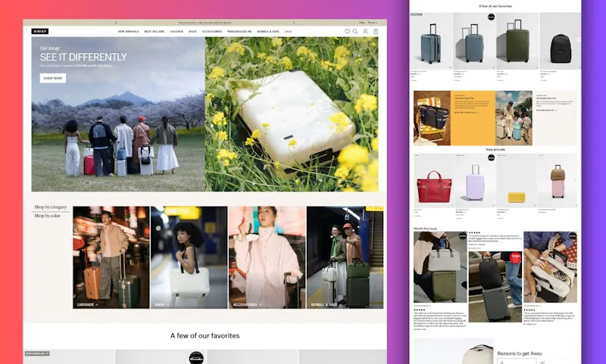606x364 pixels.
Task: Click the 'SEE IT DIFFERENTLY' hero headline
Action: pyautogui.click(x=83, y=57)
